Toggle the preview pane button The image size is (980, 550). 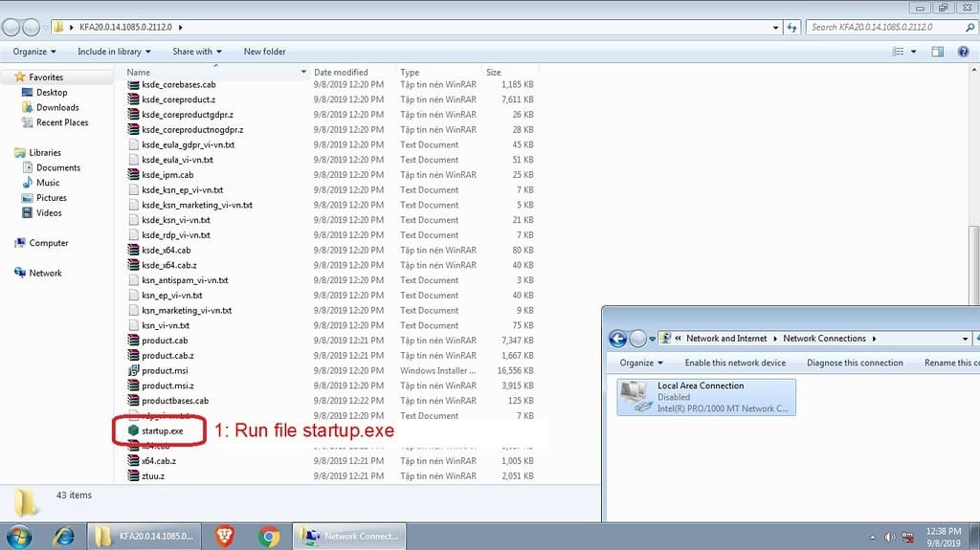click(x=937, y=52)
